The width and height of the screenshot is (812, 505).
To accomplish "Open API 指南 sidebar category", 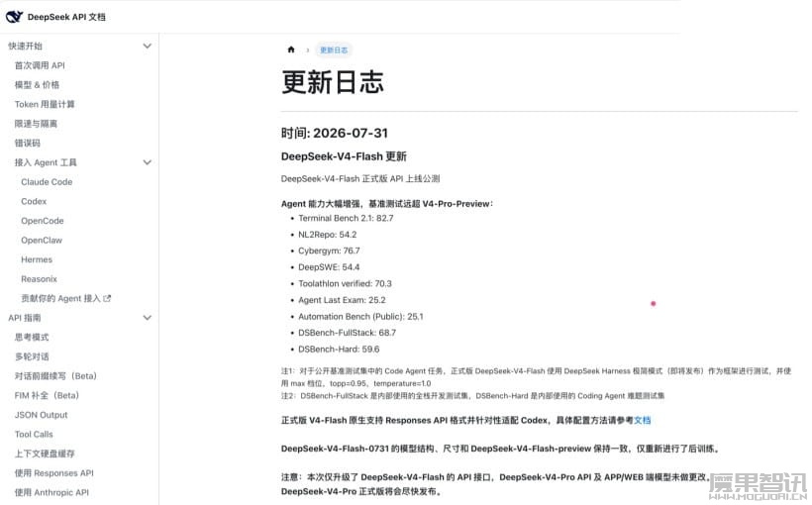I will click(x=25, y=318).
